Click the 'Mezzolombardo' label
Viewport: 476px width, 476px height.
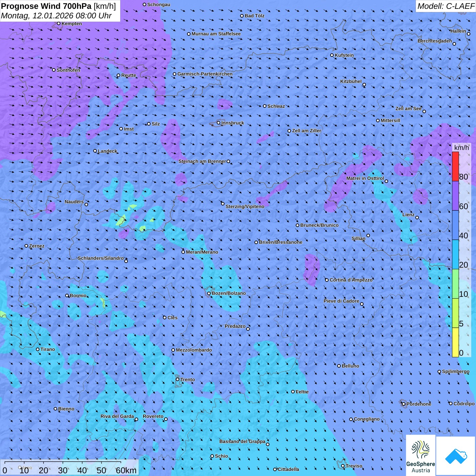point(194,350)
